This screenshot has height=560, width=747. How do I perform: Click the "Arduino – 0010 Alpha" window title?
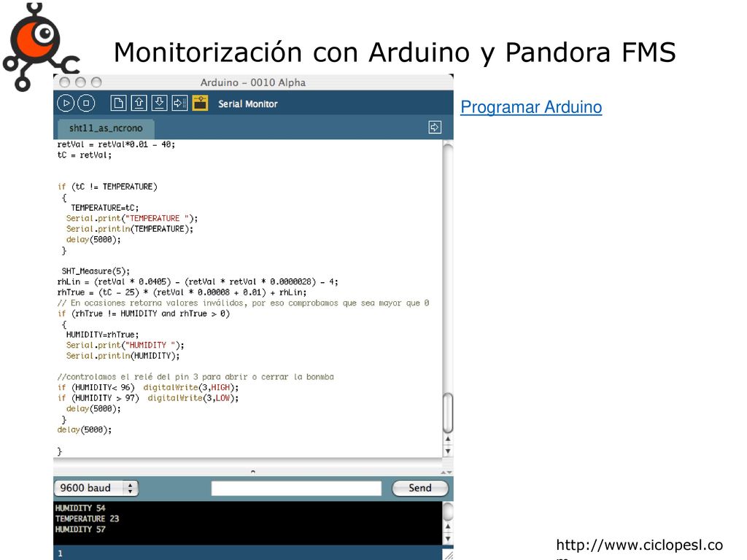(x=253, y=83)
